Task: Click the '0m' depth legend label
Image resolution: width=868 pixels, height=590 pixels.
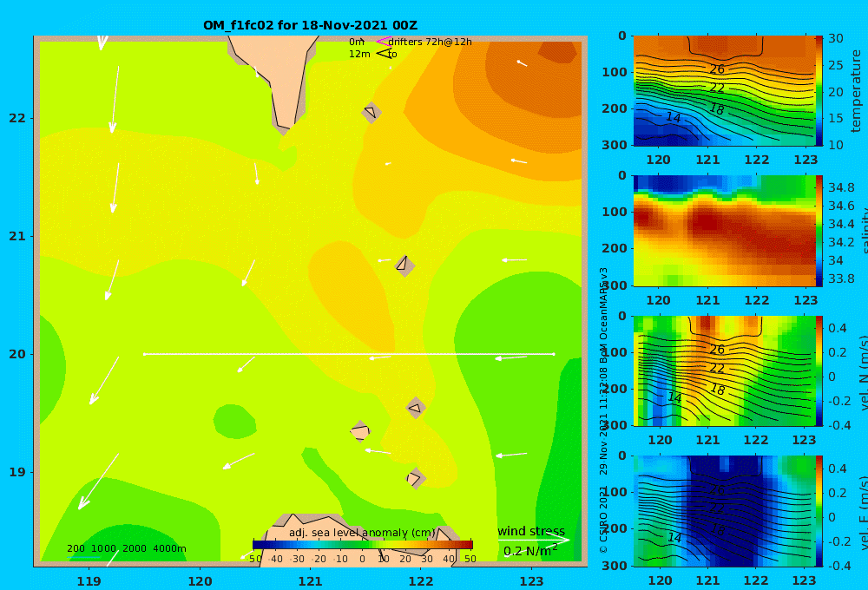Action: coord(357,42)
